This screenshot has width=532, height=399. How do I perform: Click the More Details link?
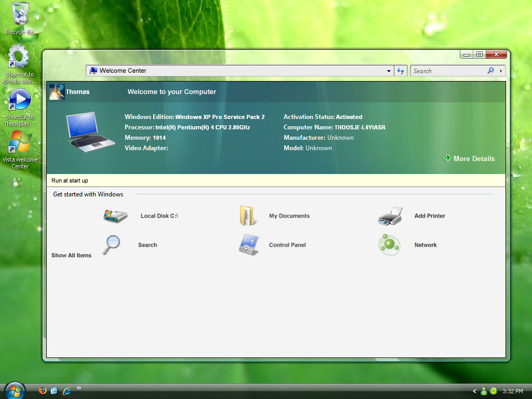point(474,158)
